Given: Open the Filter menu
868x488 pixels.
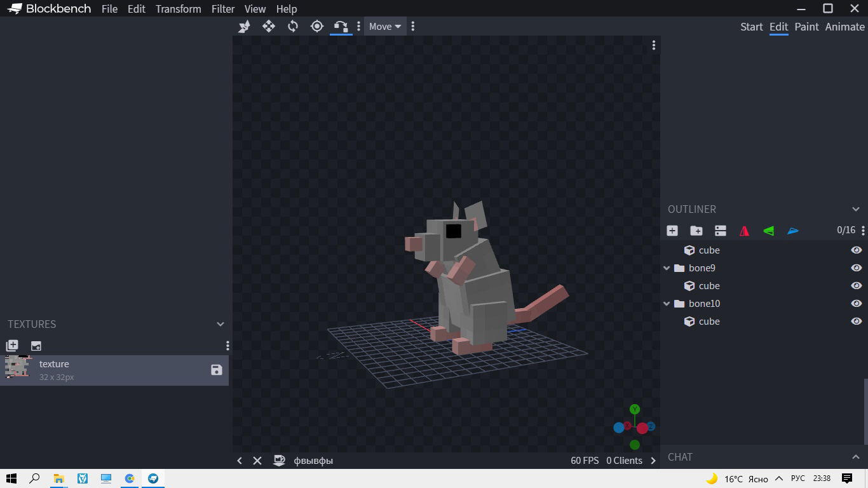Looking at the screenshot, I should (223, 9).
